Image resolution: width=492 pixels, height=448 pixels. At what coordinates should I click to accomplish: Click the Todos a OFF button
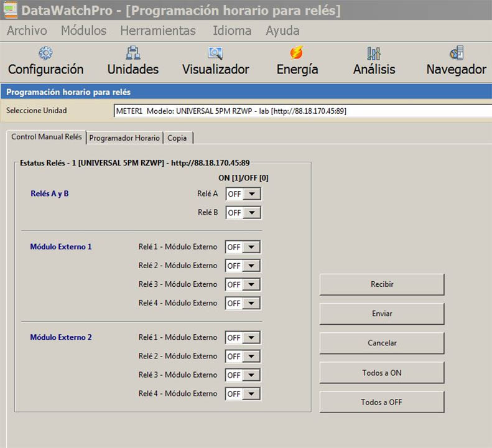[382, 402]
